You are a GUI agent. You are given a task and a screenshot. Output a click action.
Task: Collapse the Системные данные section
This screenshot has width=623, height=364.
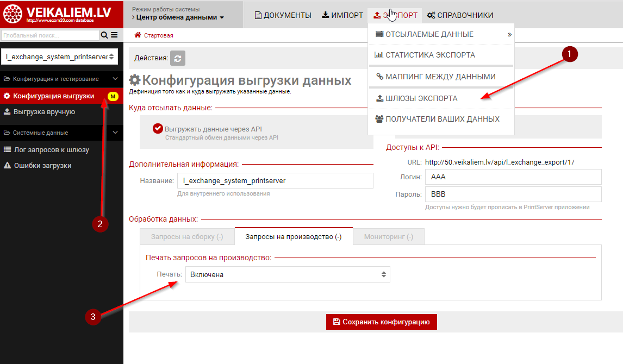pyautogui.click(x=115, y=133)
